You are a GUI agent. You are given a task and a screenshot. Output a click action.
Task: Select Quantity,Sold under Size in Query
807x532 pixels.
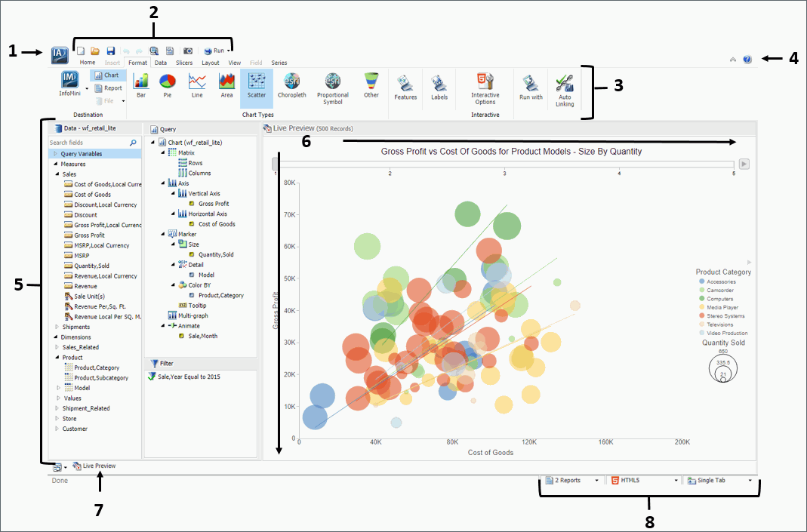click(211, 255)
